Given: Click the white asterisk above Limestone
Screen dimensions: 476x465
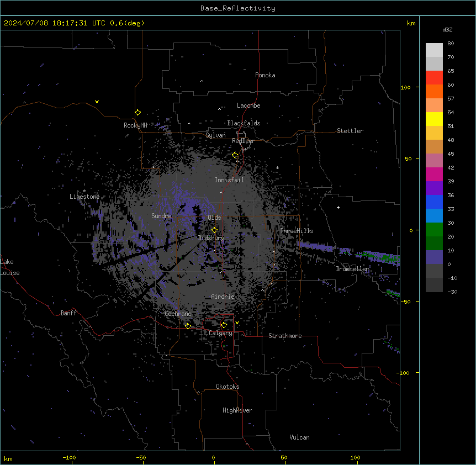Looking at the screenshot, I should [84, 191].
